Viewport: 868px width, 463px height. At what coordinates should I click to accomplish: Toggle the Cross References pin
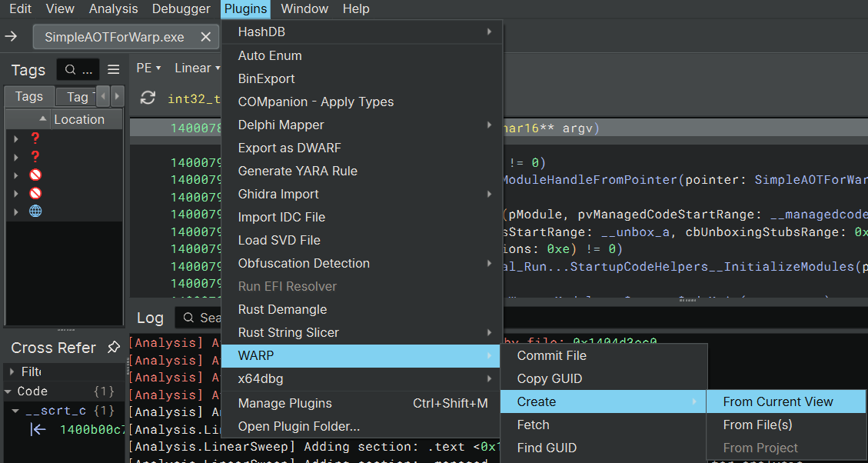click(113, 348)
